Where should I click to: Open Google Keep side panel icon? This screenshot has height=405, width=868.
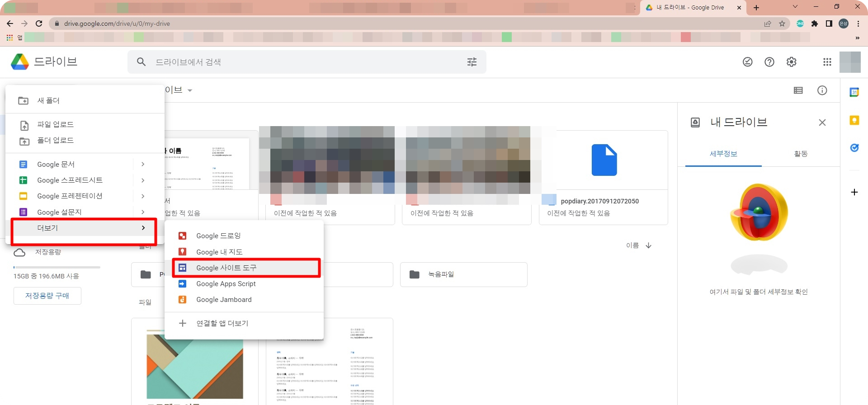[854, 120]
